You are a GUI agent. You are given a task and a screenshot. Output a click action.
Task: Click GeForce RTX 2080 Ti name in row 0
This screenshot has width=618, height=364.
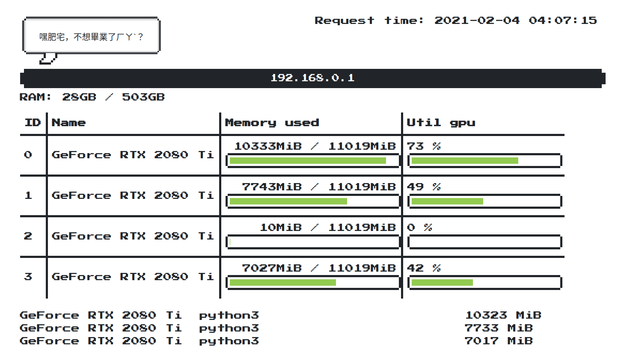[x=133, y=155]
